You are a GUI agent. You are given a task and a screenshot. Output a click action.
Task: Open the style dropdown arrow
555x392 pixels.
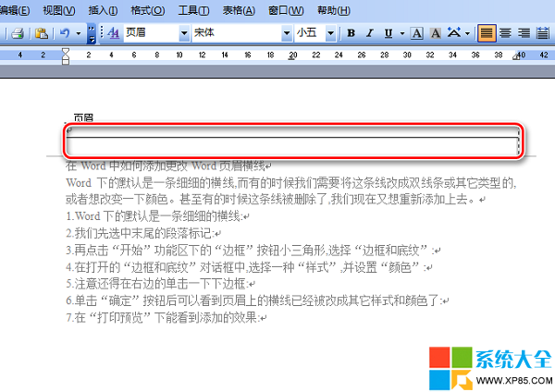pos(184,33)
